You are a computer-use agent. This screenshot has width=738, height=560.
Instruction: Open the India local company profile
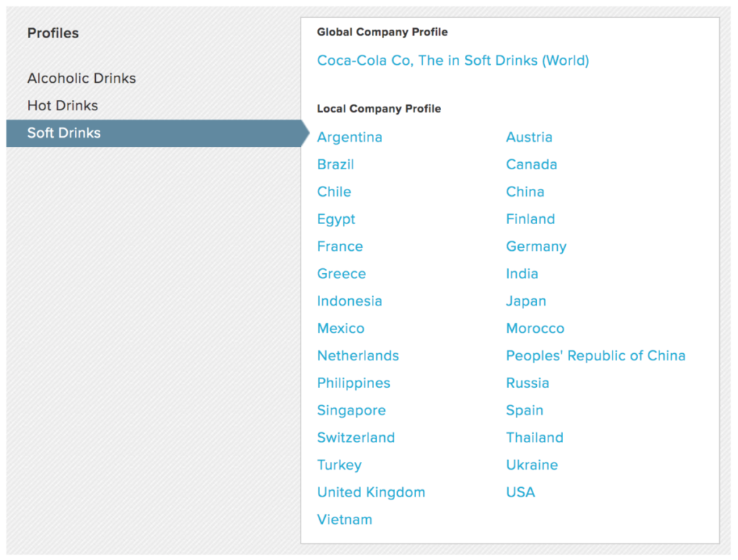pyautogui.click(x=522, y=274)
